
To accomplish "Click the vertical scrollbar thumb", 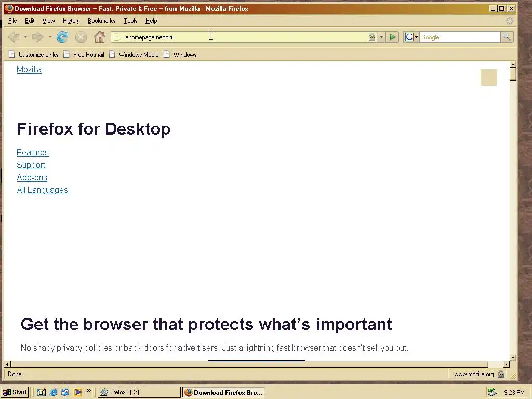I will pyautogui.click(x=513, y=74).
